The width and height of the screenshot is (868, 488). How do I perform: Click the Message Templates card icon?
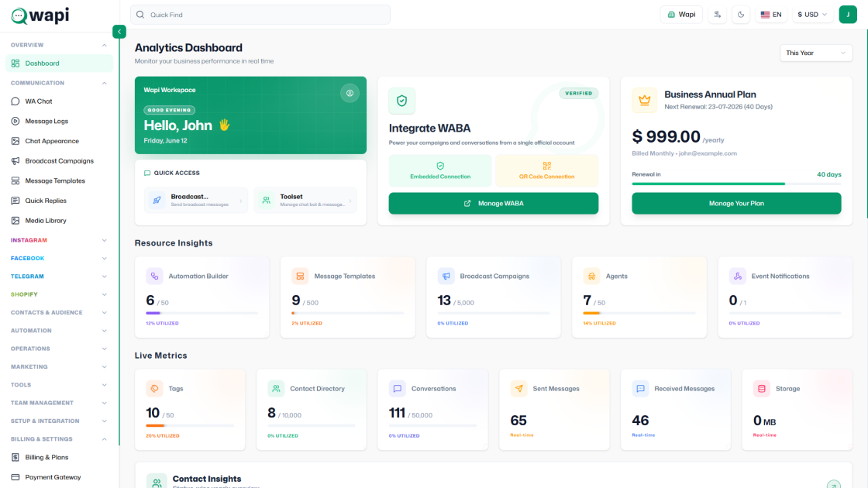point(300,276)
